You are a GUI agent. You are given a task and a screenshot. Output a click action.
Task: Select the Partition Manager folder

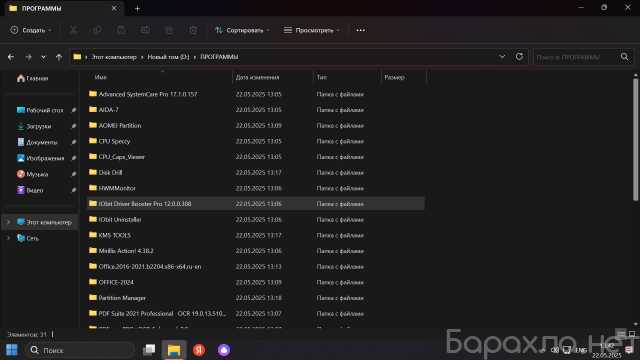coord(256,298)
